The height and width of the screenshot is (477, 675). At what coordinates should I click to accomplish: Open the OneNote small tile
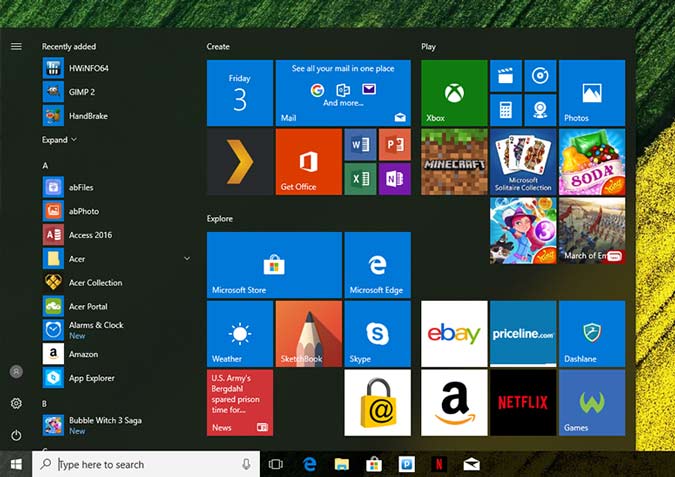click(x=395, y=179)
